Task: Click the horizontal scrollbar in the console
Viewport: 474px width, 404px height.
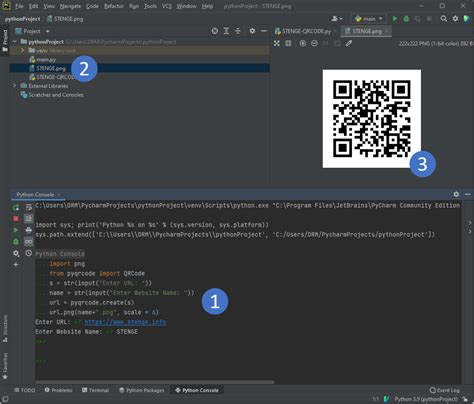Action: (x=155, y=382)
